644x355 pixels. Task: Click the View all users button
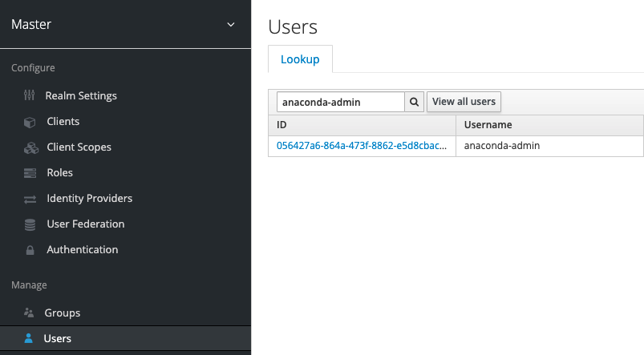click(x=464, y=101)
